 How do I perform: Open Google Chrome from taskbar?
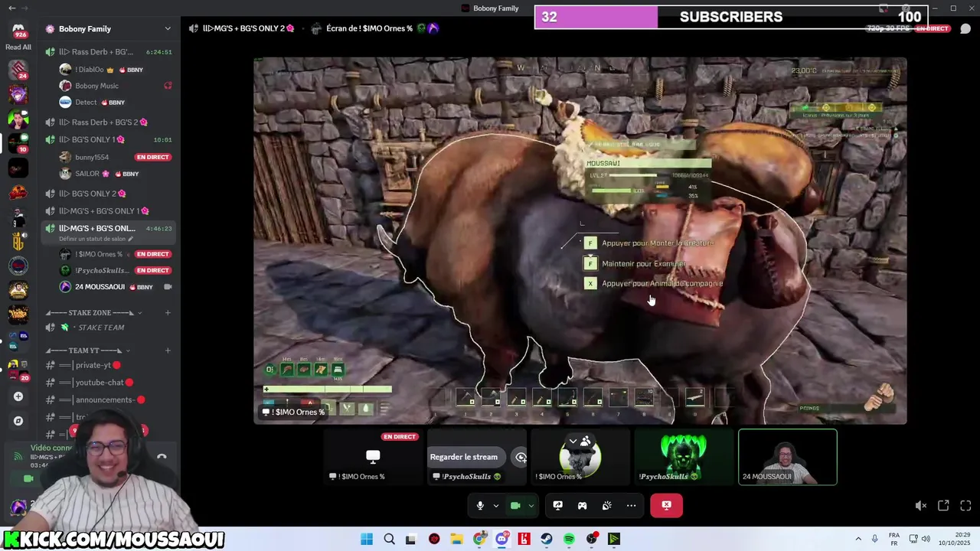[479, 539]
